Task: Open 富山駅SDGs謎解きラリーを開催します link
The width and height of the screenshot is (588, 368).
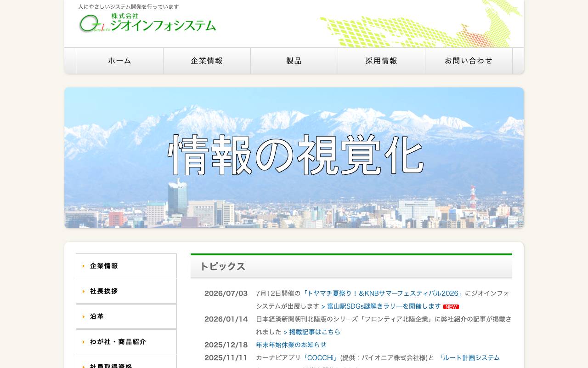Action: coord(381,306)
